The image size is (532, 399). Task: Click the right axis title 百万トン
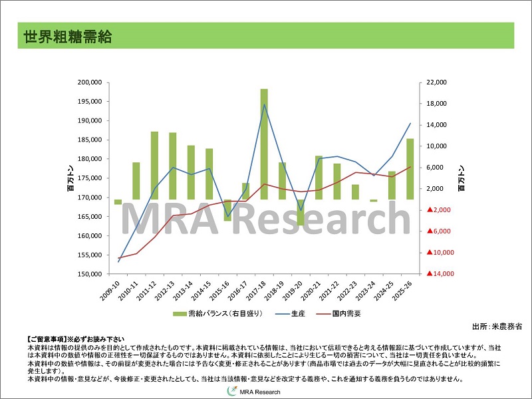(x=462, y=178)
